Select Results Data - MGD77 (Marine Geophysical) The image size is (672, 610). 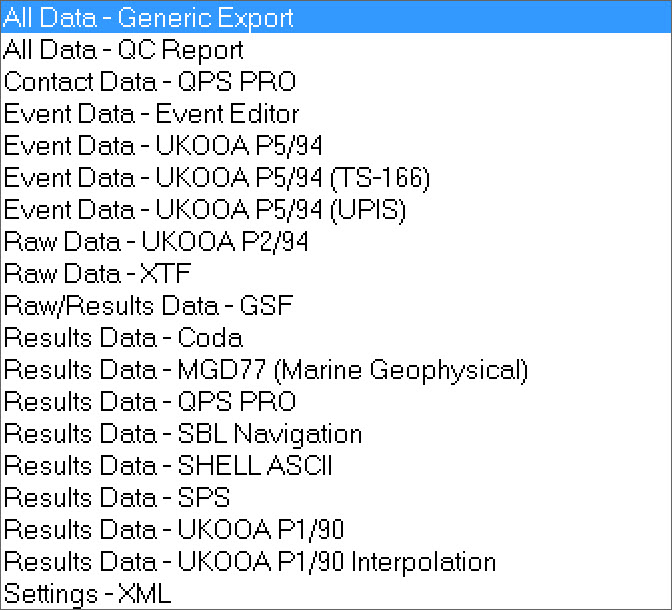(x=265, y=370)
